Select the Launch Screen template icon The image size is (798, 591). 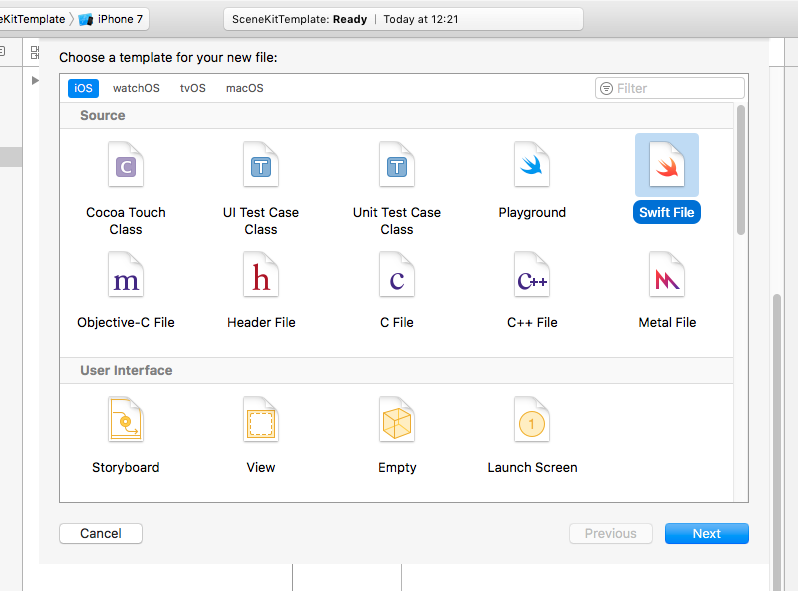(x=532, y=419)
